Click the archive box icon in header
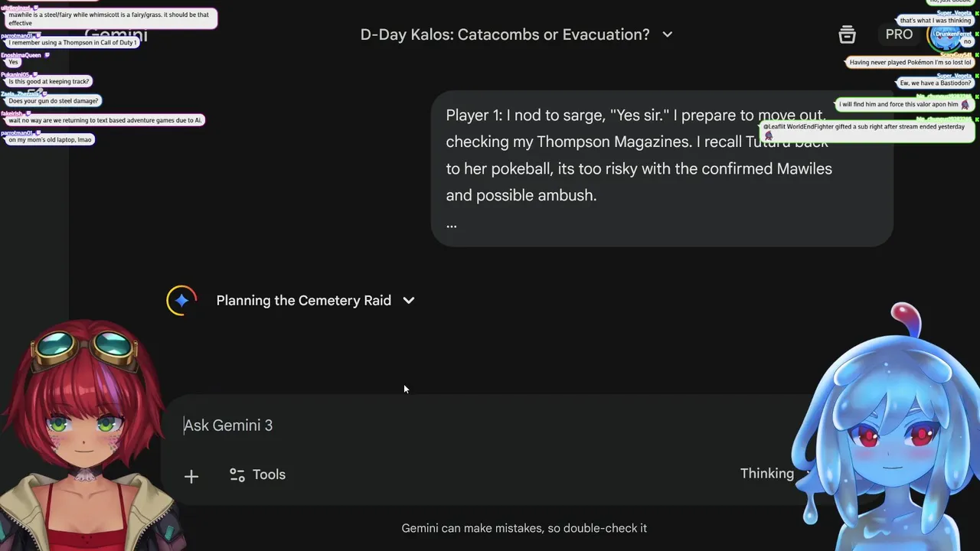 [847, 34]
